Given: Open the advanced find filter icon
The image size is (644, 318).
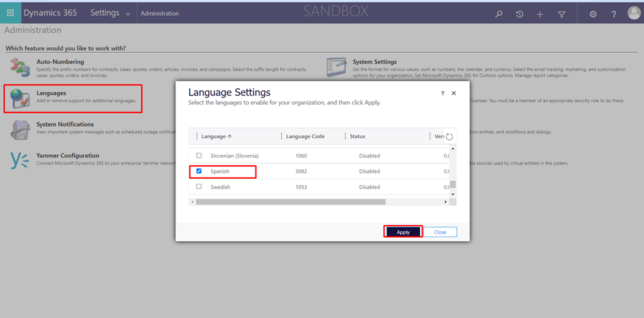Looking at the screenshot, I should 562,14.
